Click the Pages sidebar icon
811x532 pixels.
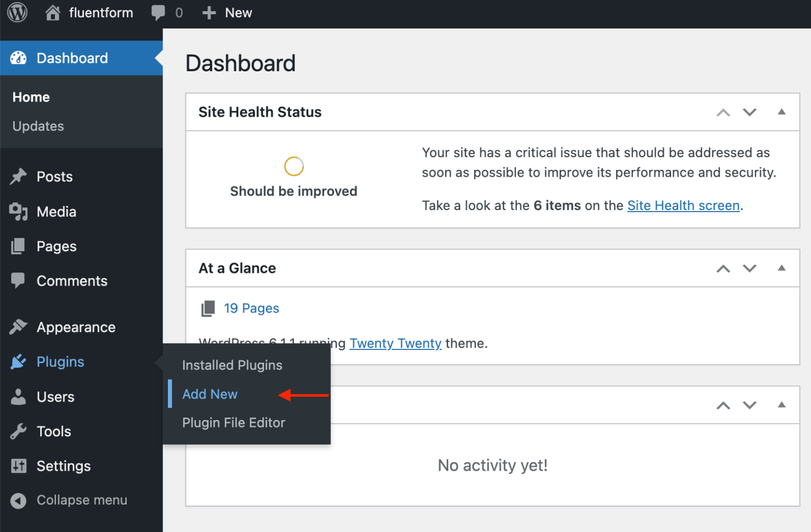tap(18, 246)
